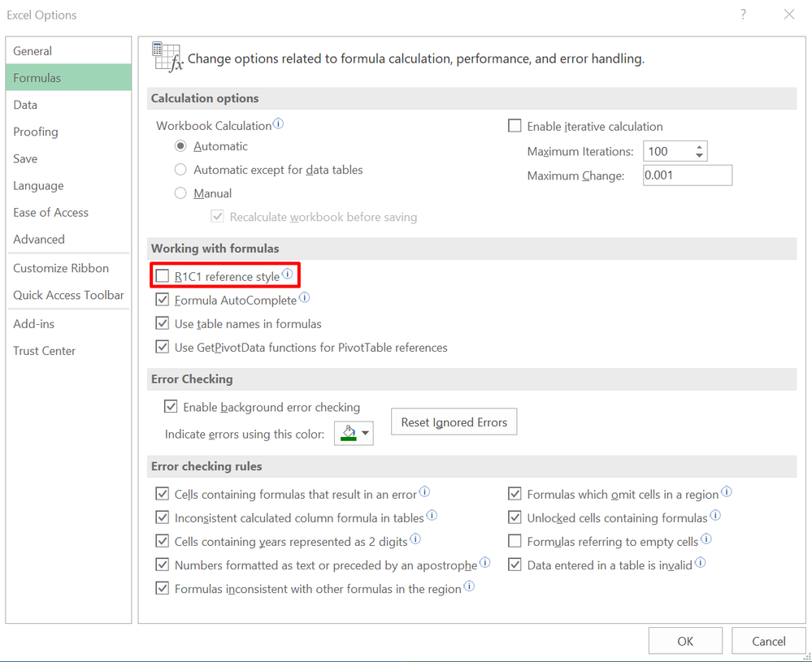Image resolution: width=812 pixels, height=662 pixels.
Task: Toggle Formula AutoComplete checkbox
Action: [x=163, y=300]
